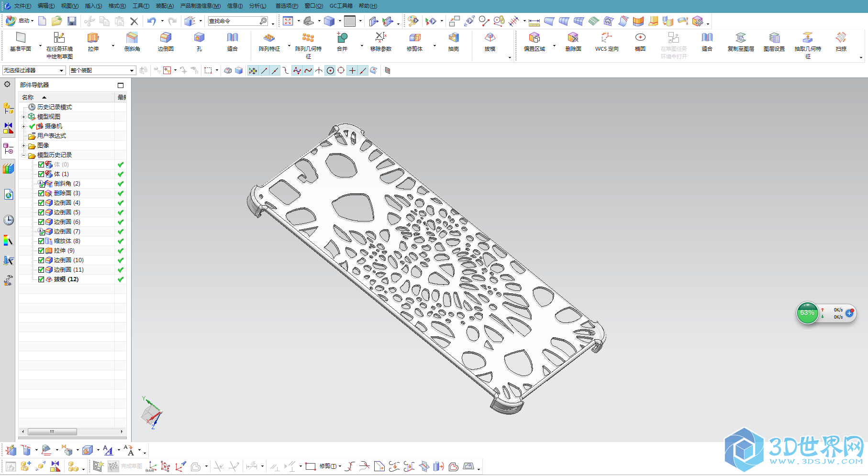This screenshot has height=476, width=868.
Task: Collapse the 模型历史记录 tree node
Action: tap(24, 155)
